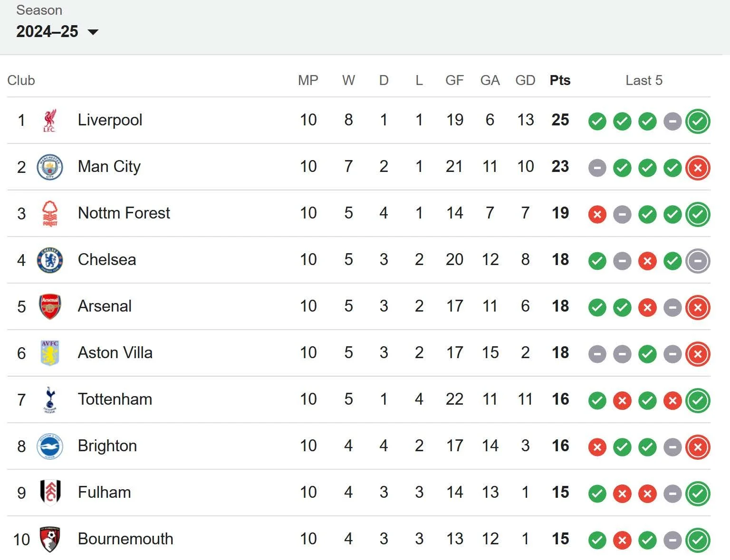Screen dimensions: 730x560
Task: Click the Arsenal club crest
Action: 49,306
